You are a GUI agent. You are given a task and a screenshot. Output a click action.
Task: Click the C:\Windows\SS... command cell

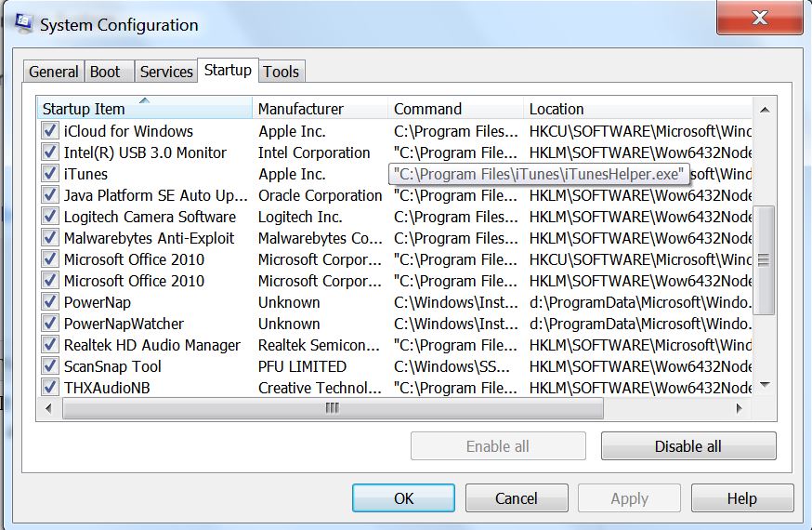pyautogui.click(x=452, y=366)
